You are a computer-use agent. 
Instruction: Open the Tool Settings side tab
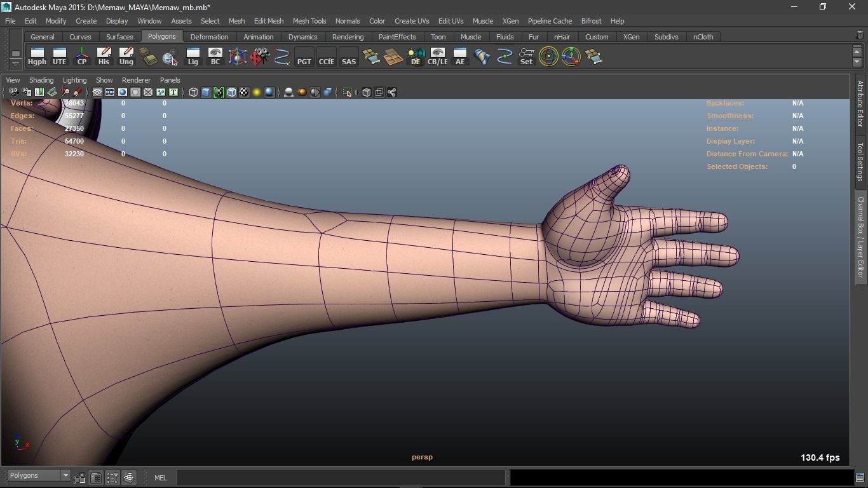(x=860, y=161)
